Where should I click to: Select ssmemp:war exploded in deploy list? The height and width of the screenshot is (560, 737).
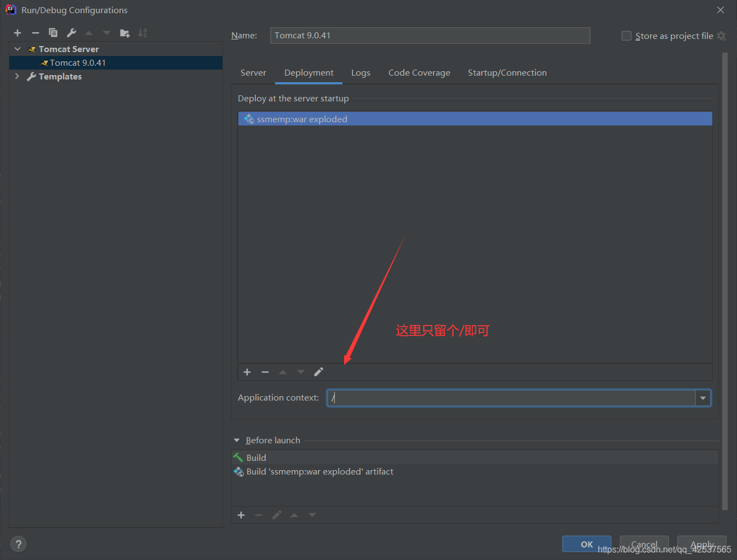[x=475, y=119]
